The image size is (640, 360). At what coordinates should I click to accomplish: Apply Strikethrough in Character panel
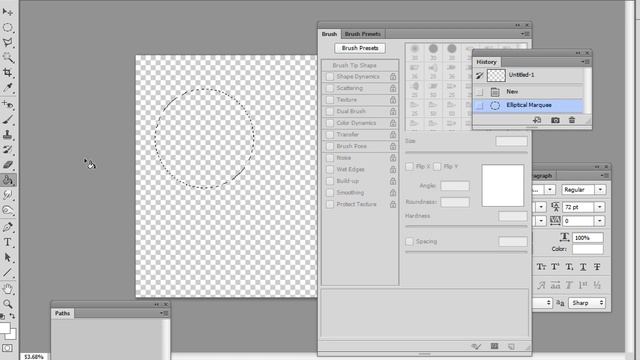(597, 267)
